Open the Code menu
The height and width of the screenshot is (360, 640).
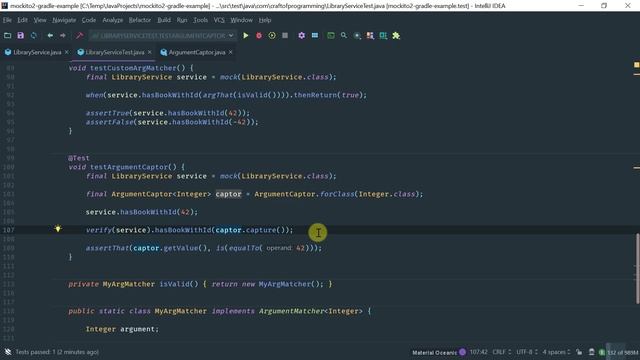(x=89, y=20)
